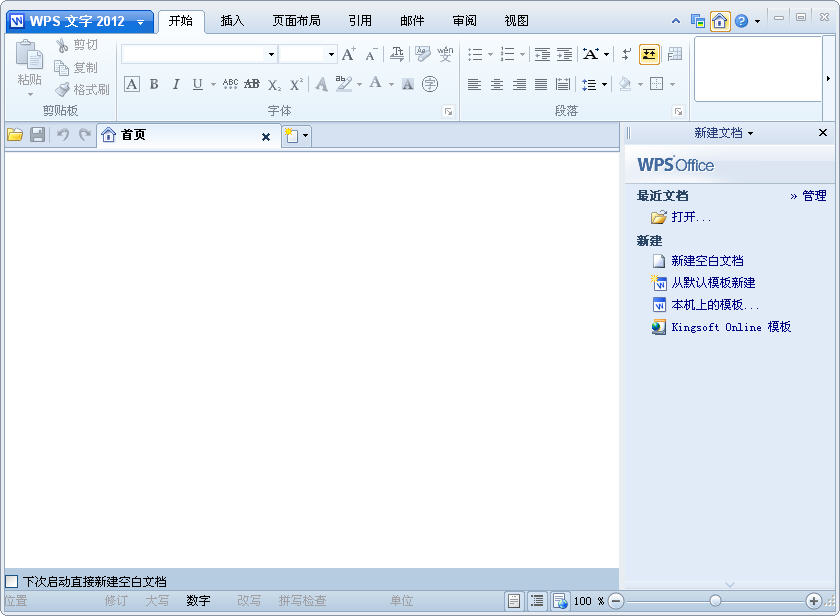Apply strikethrough AB formatting
The width and height of the screenshot is (840, 616).
pyautogui.click(x=252, y=84)
